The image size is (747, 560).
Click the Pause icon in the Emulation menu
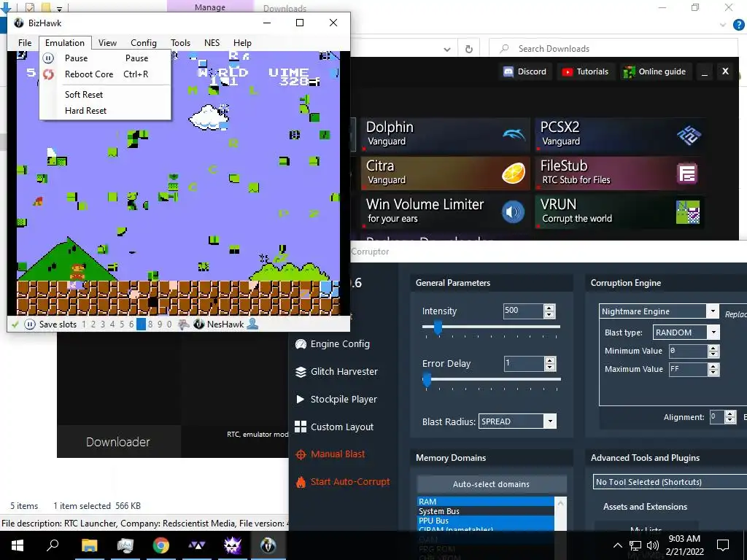49,58
